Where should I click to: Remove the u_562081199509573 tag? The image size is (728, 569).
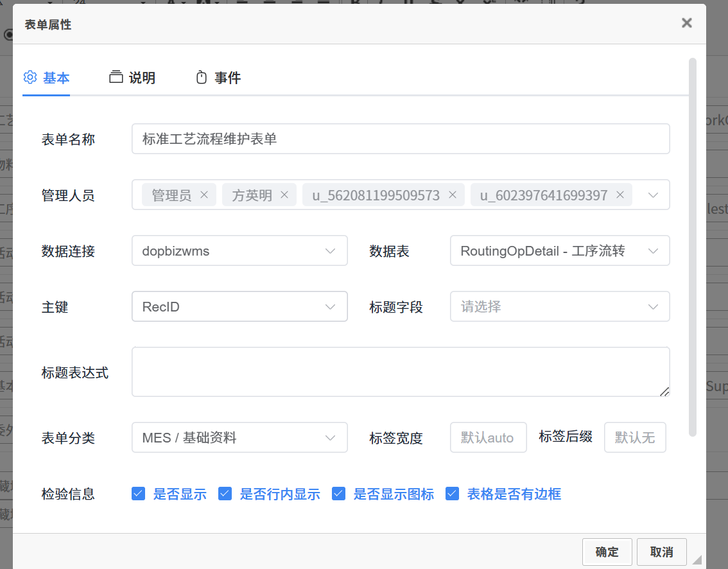pyautogui.click(x=452, y=195)
